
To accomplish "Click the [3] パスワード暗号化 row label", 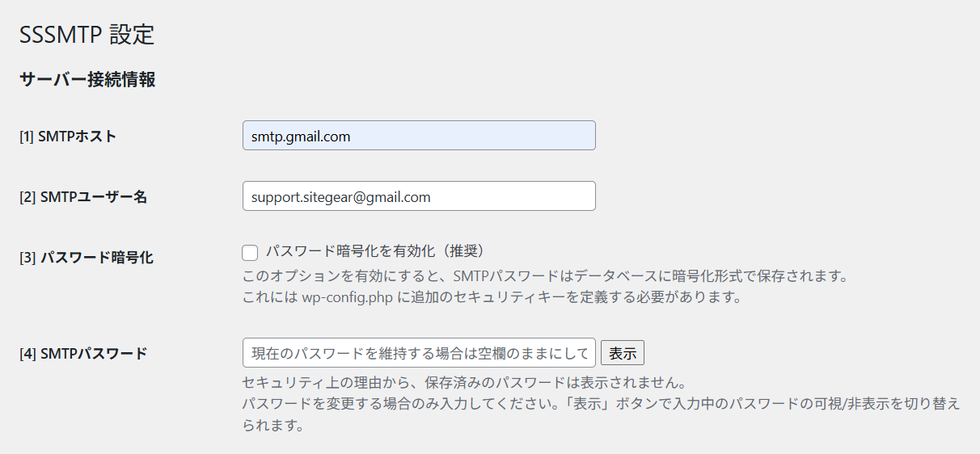I will [87, 258].
